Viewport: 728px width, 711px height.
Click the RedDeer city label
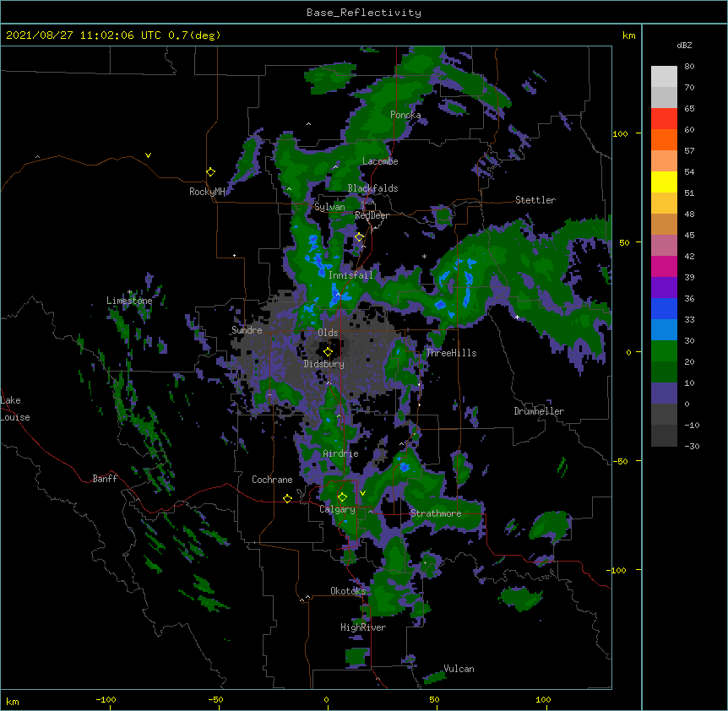click(x=372, y=215)
